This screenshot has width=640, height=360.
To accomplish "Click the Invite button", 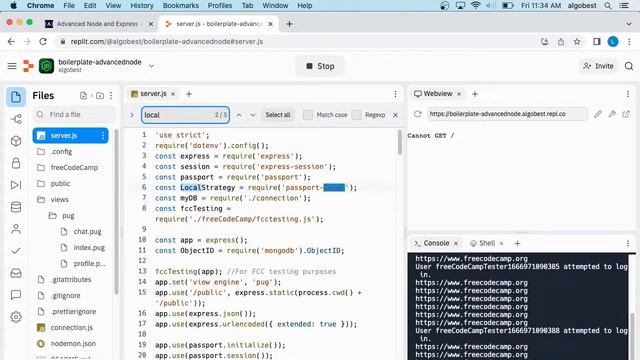I will pos(598,66).
